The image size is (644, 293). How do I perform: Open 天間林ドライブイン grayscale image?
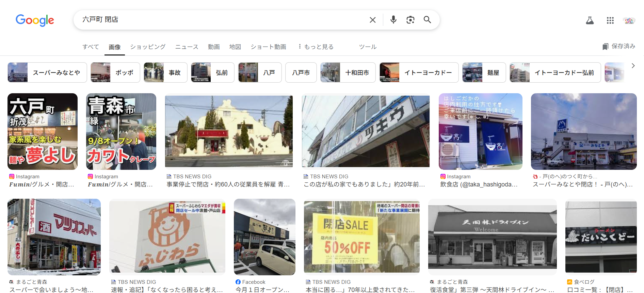(x=493, y=237)
